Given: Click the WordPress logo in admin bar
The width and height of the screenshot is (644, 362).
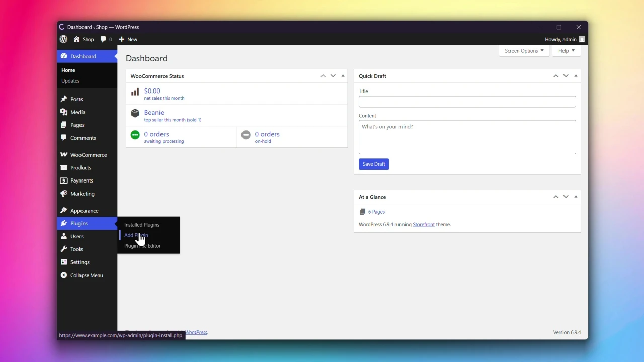Looking at the screenshot, I should (63, 39).
